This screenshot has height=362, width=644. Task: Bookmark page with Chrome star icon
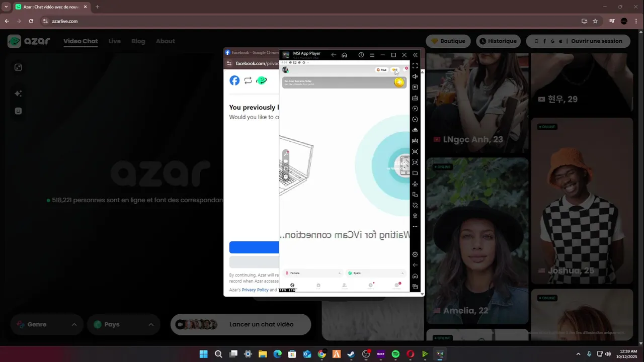click(x=595, y=21)
